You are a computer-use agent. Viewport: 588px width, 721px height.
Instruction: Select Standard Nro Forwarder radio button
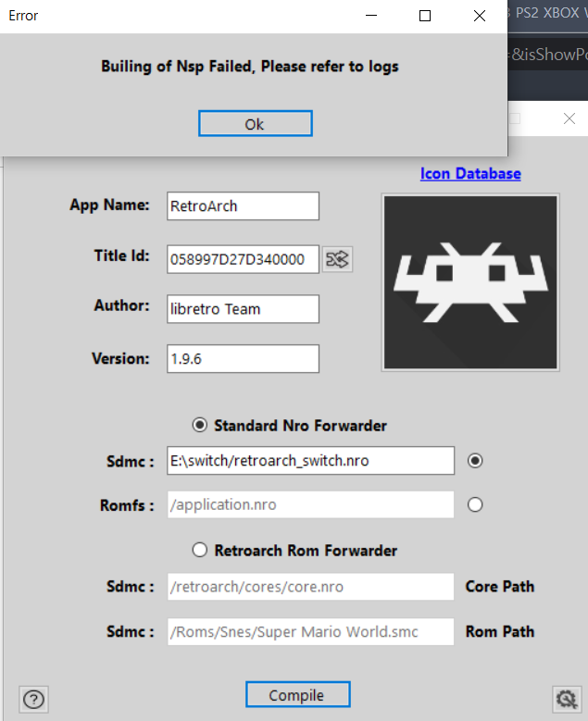pos(200,425)
